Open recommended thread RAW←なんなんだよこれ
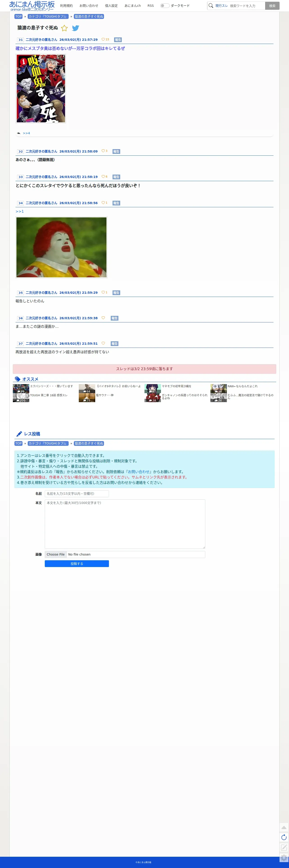This screenshot has width=289, height=868. click(242, 386)
